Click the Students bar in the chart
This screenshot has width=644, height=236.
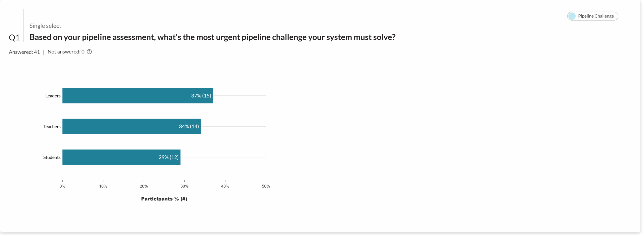click(121, 157)
